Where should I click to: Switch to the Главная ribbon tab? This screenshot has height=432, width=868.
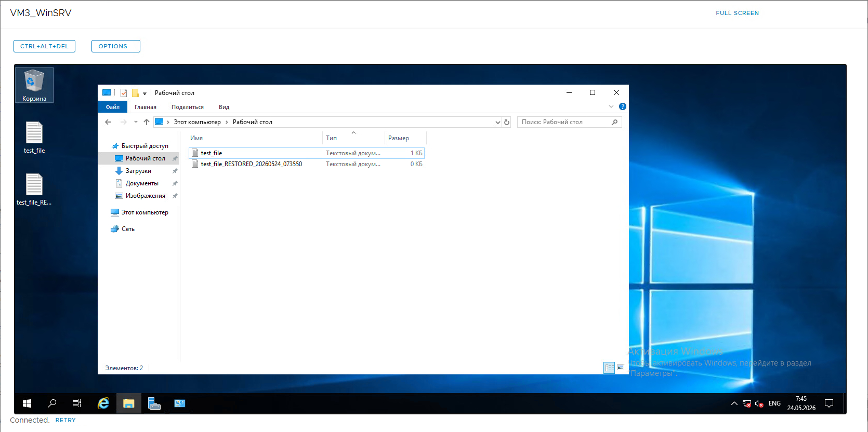click(146, 107)
